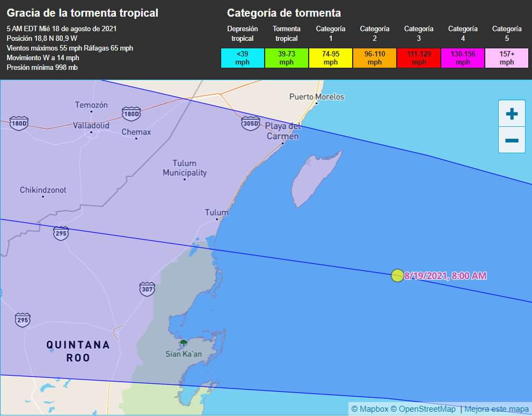
Task: Click the yellow Category 1 74-95 mph swatch
Action: (x=331, y=58)
